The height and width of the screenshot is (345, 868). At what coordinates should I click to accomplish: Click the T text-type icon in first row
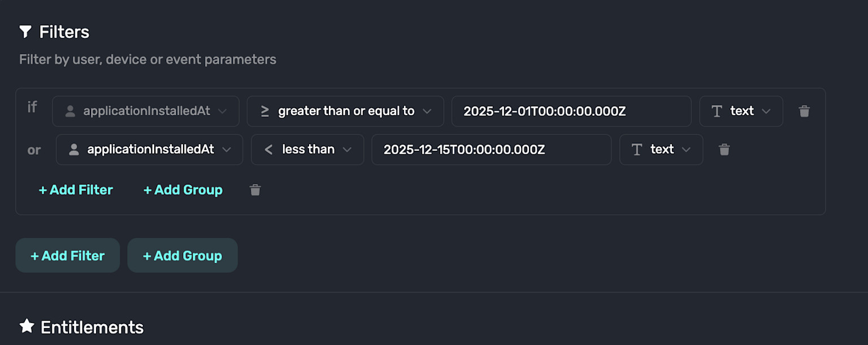pos(717,111)
